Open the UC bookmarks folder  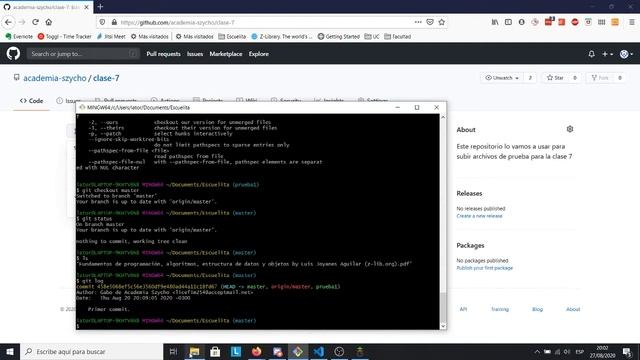(372, 36)
